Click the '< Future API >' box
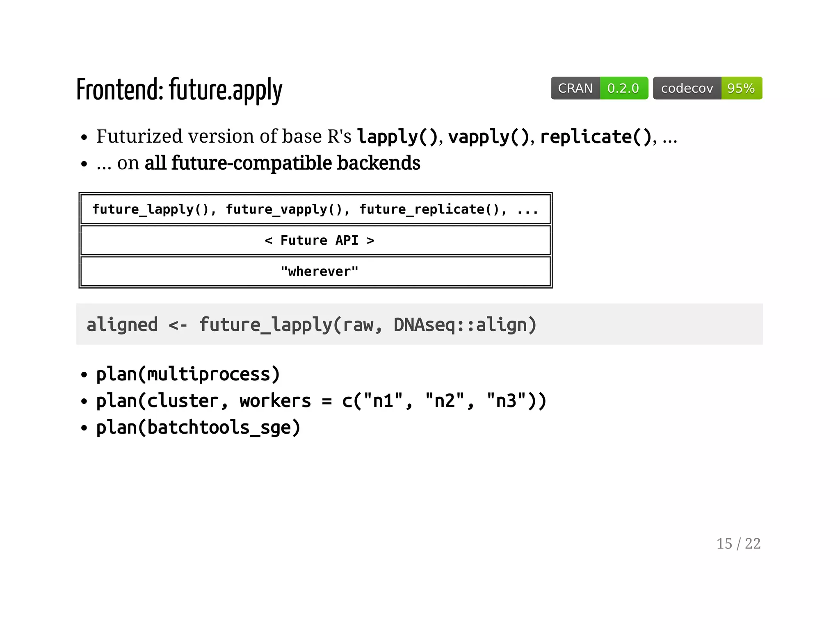 (315, 241)
